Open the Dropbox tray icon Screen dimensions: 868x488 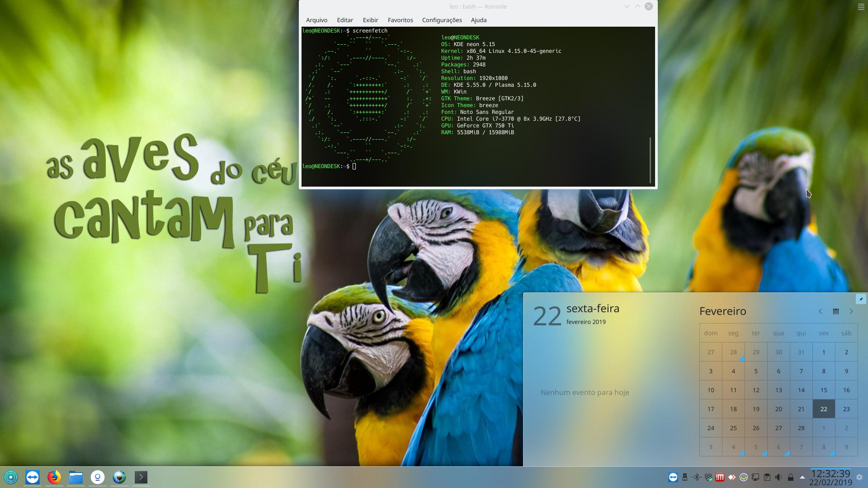(x=708, y=477)
